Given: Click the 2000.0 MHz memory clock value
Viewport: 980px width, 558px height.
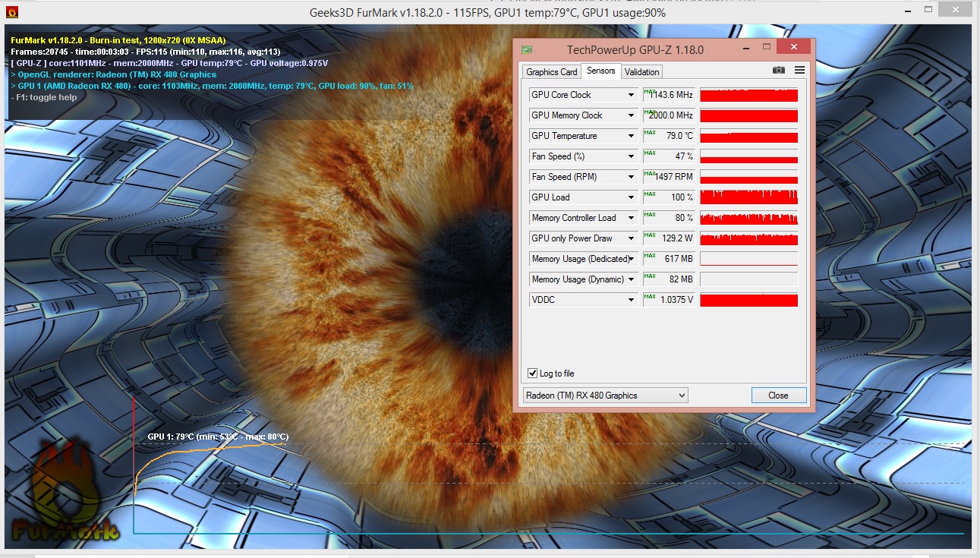Looking at the screenshot, I should [669, 115].
